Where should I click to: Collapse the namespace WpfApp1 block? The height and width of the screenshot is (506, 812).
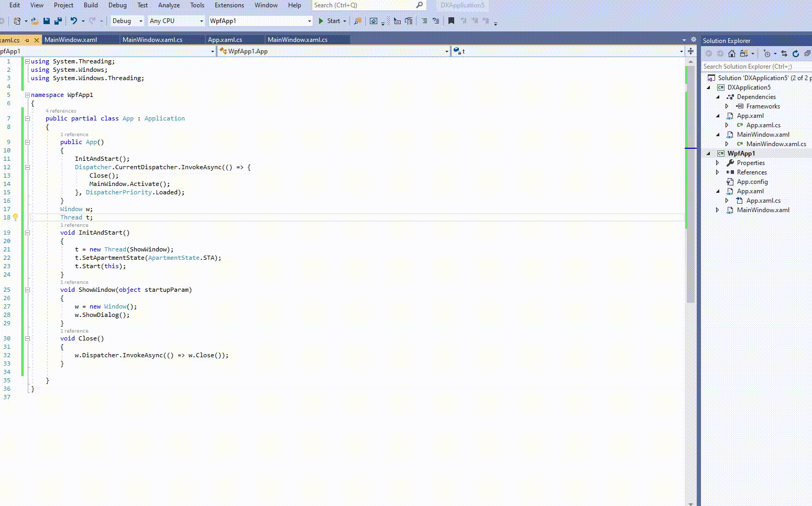[x=27, y=95]
